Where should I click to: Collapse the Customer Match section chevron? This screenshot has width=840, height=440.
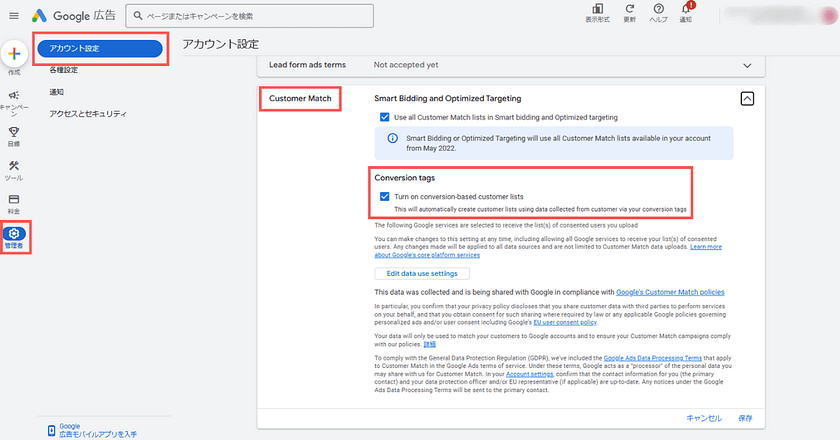pos(746,98)
